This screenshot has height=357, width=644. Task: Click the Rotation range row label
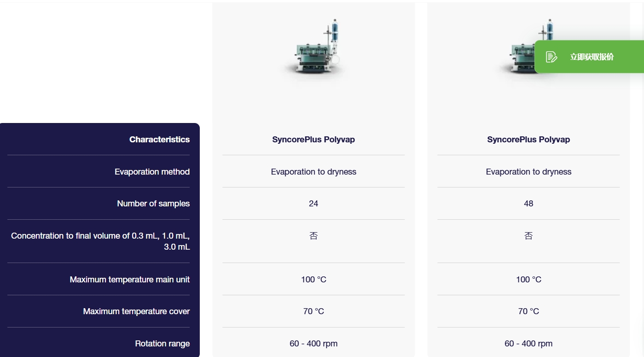[162, 344]
